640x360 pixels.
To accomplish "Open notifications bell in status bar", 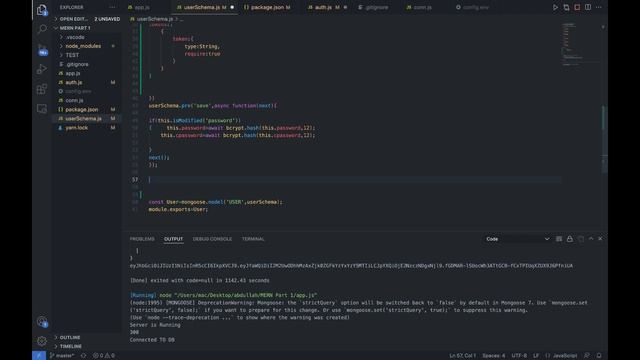I will point(599,356).
